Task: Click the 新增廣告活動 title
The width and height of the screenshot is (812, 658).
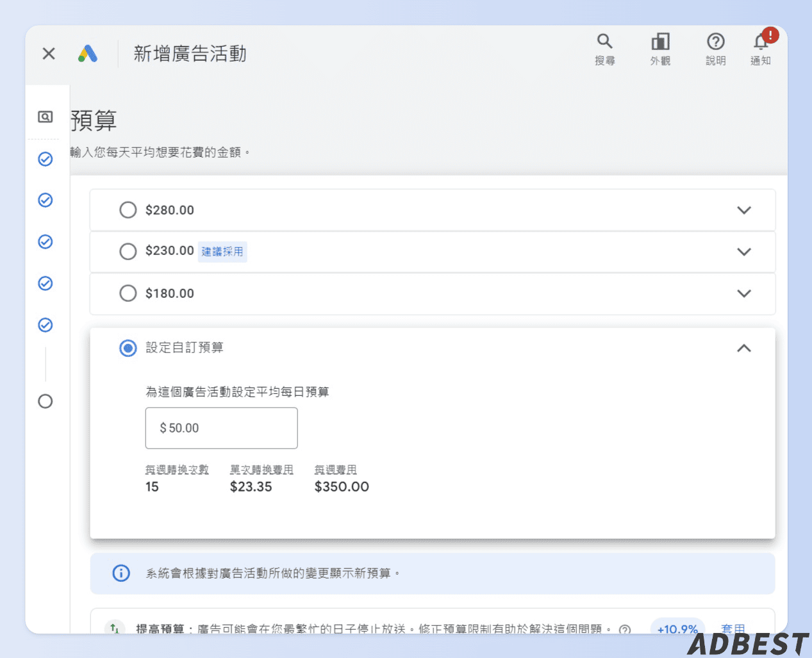Action: [190, 54]
